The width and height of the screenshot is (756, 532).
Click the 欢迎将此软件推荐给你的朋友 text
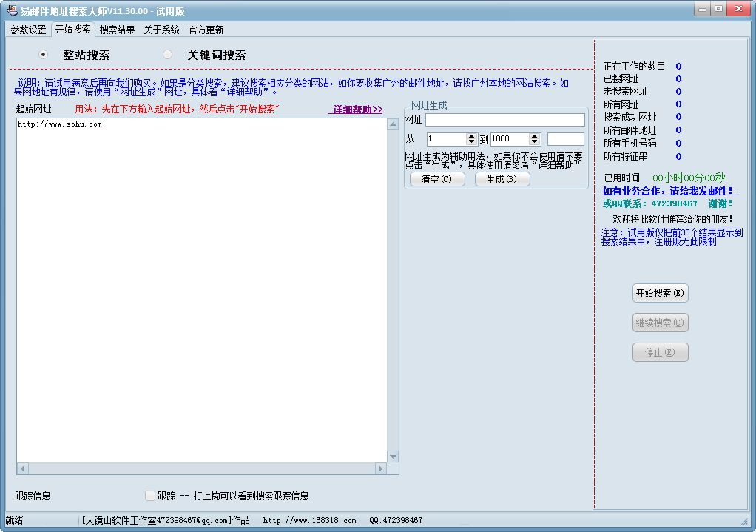(x=672, y=219)
